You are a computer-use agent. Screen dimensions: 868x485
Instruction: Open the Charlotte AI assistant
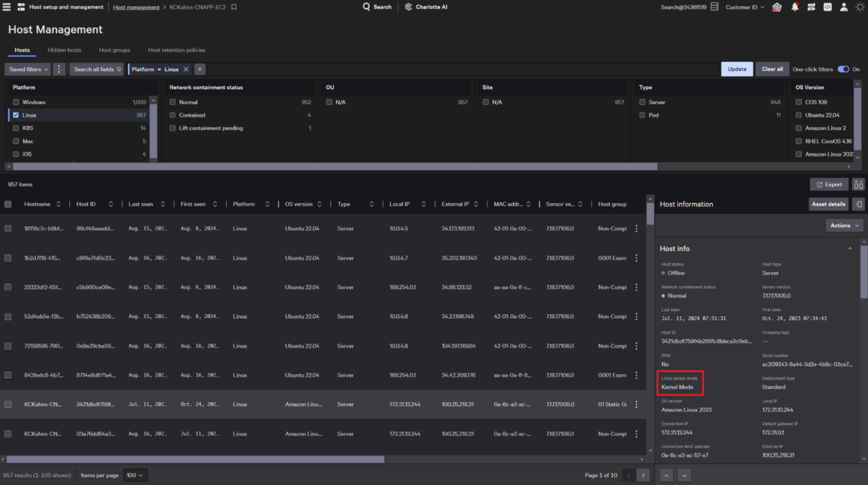coord(426,7)
